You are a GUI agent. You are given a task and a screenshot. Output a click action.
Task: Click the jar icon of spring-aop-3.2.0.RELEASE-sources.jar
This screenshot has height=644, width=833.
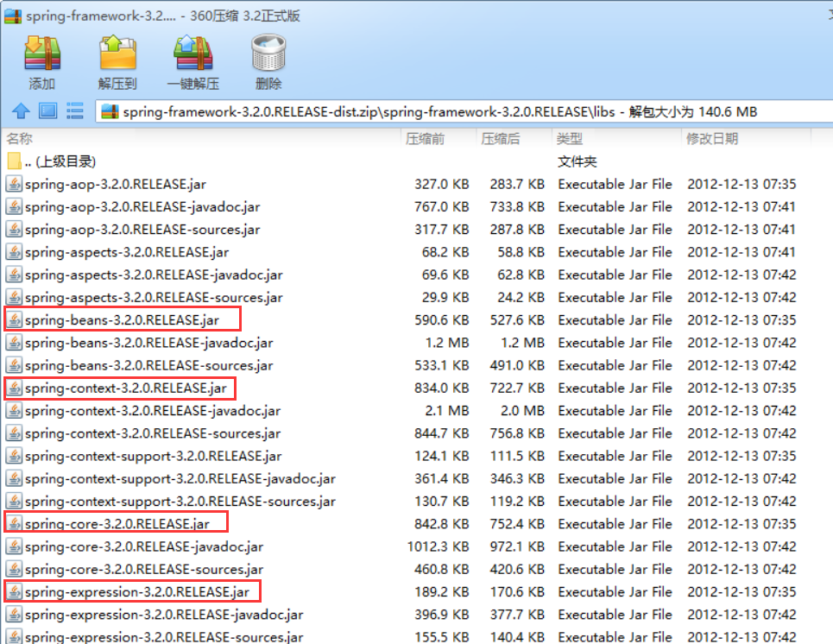[x=15, y=230]
